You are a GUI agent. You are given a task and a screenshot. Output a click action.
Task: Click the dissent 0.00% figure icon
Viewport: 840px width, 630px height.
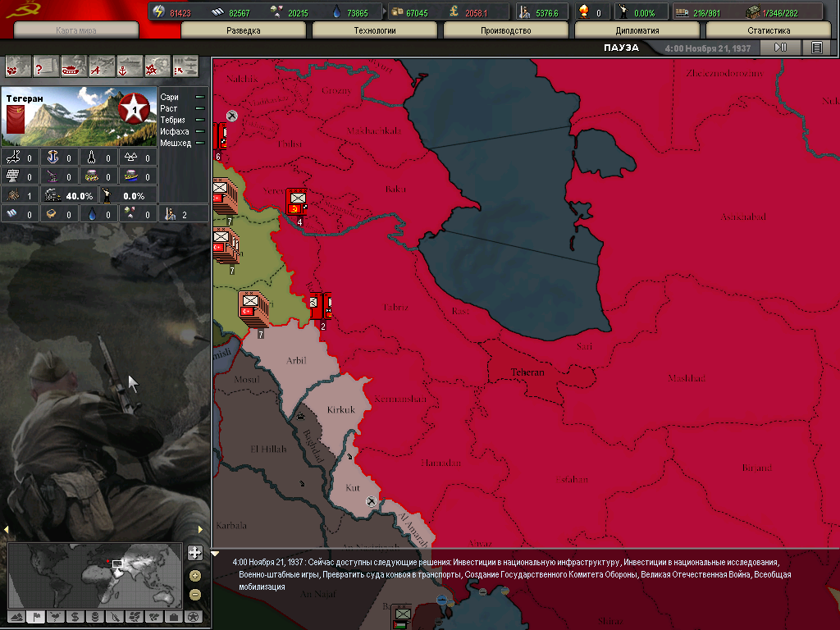tap(623, 11)
